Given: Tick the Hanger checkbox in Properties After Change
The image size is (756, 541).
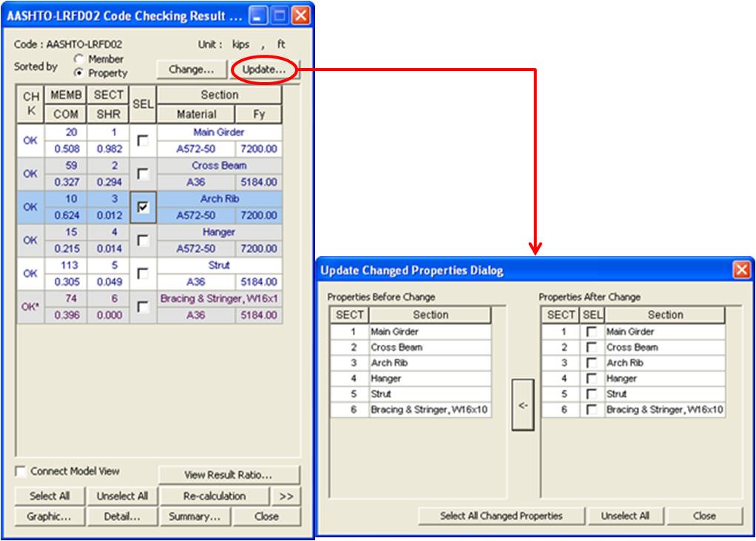Looking at the screenshot, I should point(591,379).
